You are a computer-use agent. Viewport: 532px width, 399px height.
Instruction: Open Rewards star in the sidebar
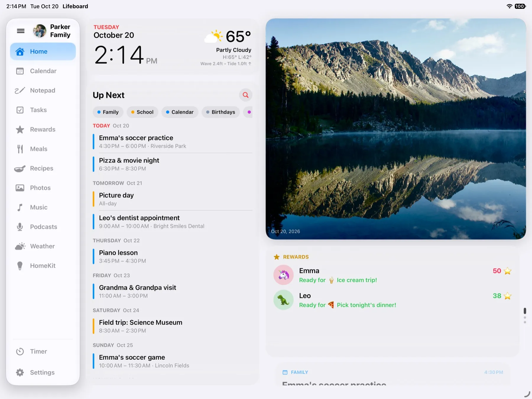click(43, 130)
